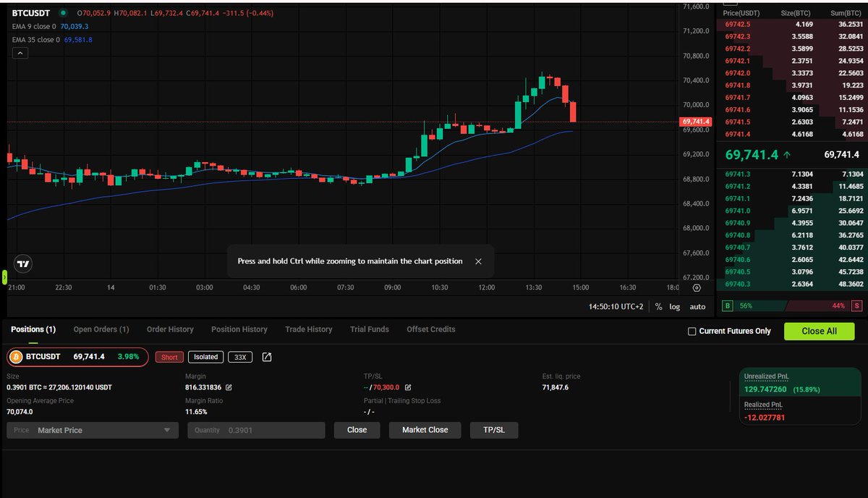Open the Offset Credits tab

point(431,329)
